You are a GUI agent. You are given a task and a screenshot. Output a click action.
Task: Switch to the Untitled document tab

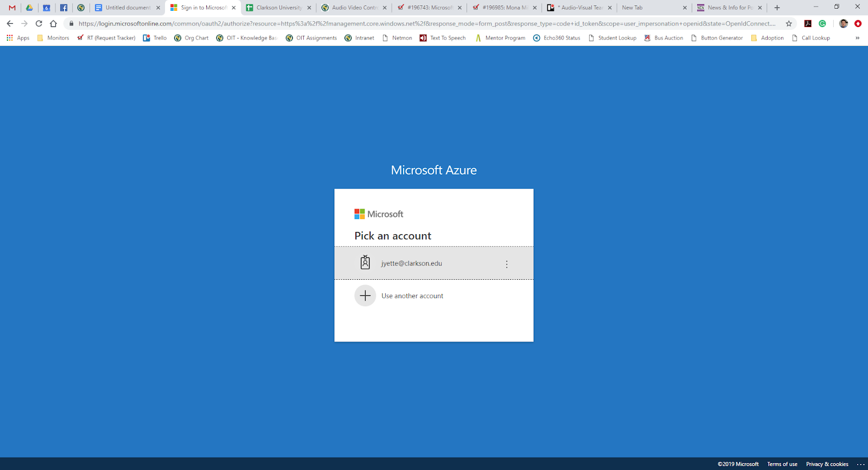128,8
